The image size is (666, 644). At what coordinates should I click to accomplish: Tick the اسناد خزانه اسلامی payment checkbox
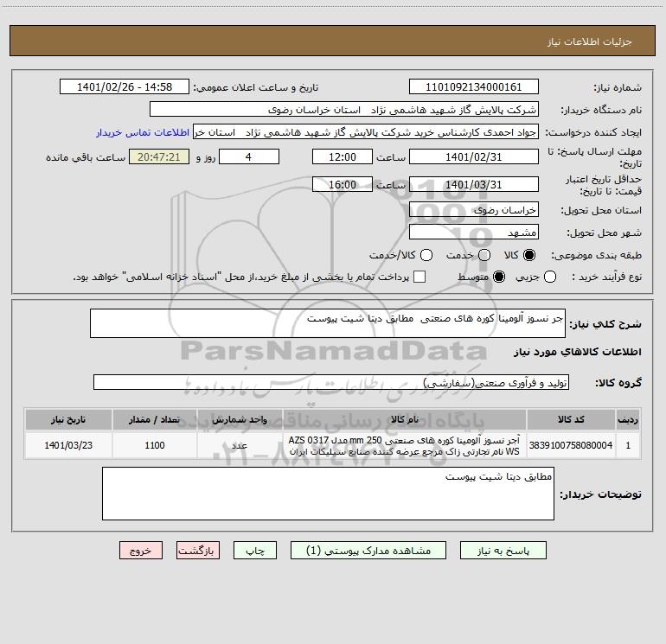point(419,277)
